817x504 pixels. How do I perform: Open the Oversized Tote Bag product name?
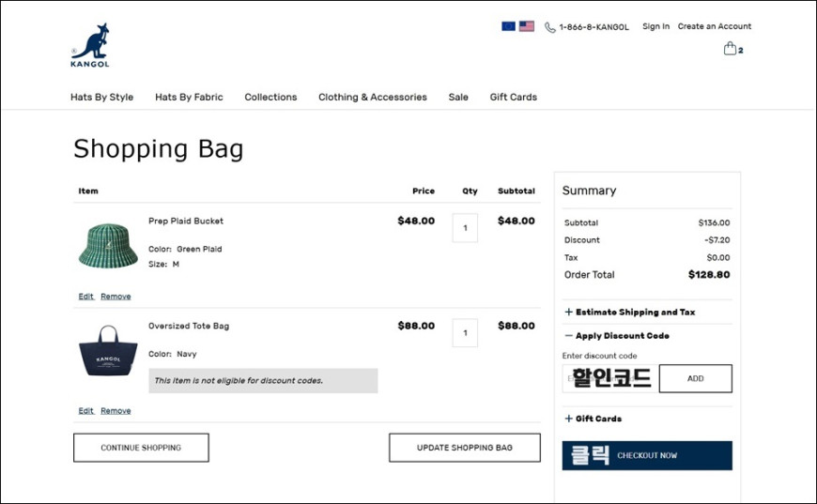tap(189, 326)
